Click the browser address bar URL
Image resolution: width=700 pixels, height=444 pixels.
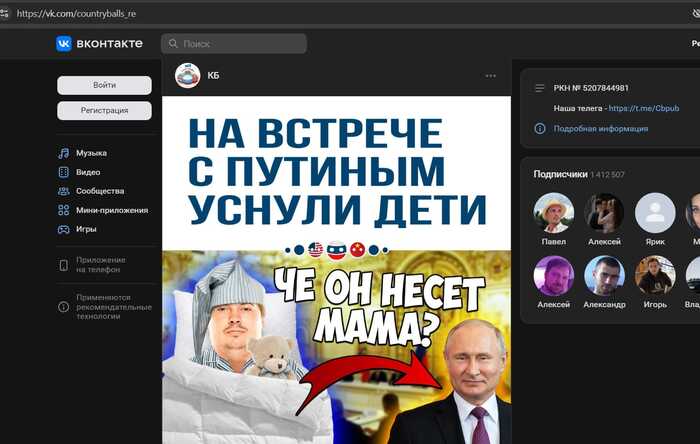(90, 13)
